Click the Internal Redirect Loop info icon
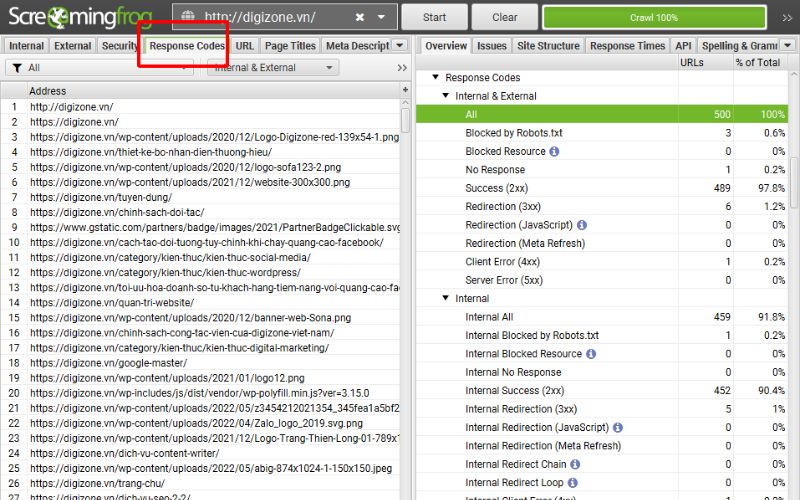 [572, 482]
